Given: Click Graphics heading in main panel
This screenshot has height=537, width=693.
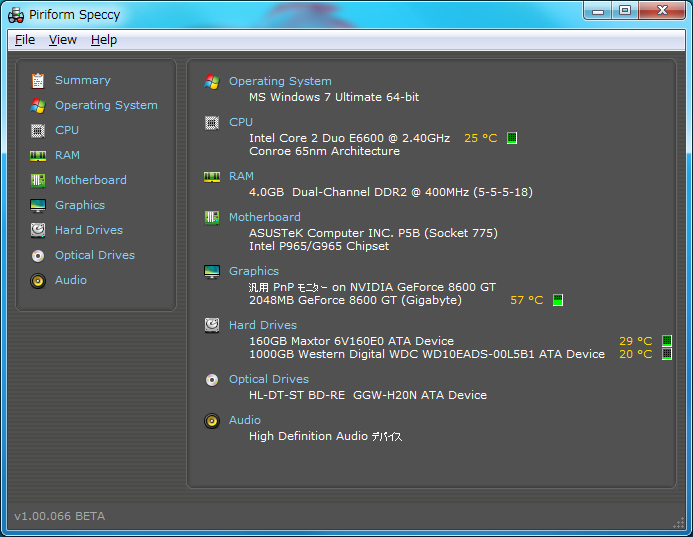Looking at the screenshot, I should (254, 271).
